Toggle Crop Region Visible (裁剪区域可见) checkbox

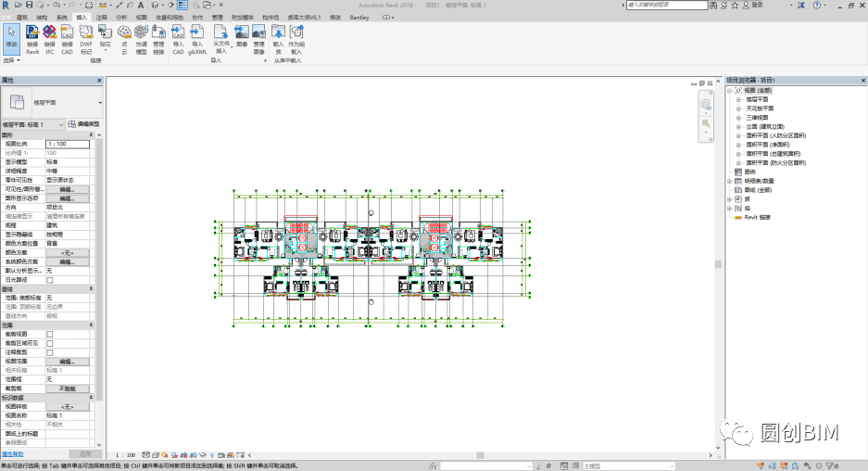pyautogui.click(x=50, y=343)
